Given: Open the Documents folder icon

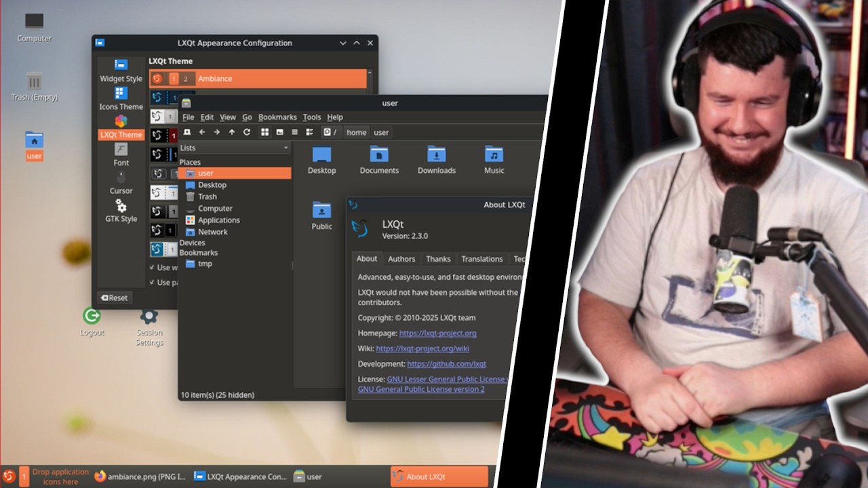Looking at the screenshot, I should (x=379, y=160).
